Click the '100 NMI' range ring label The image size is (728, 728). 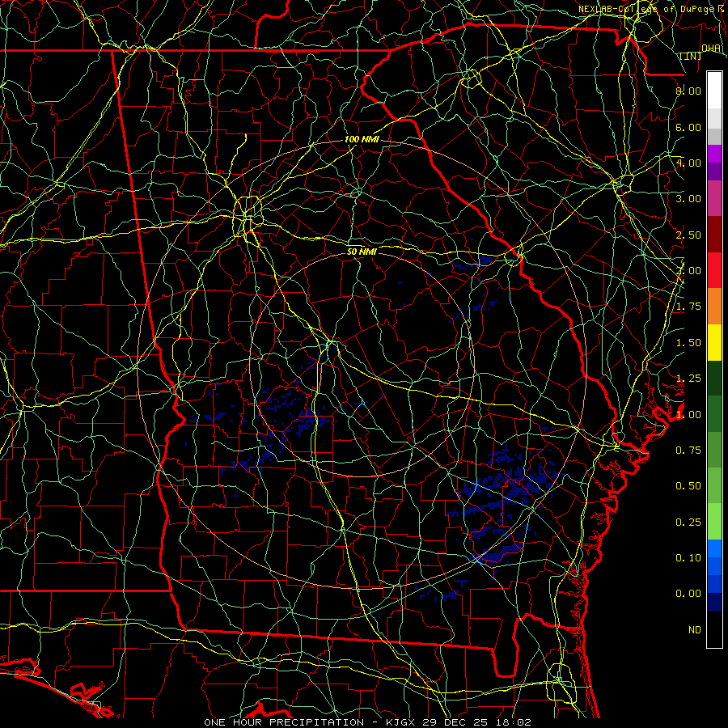362,139
